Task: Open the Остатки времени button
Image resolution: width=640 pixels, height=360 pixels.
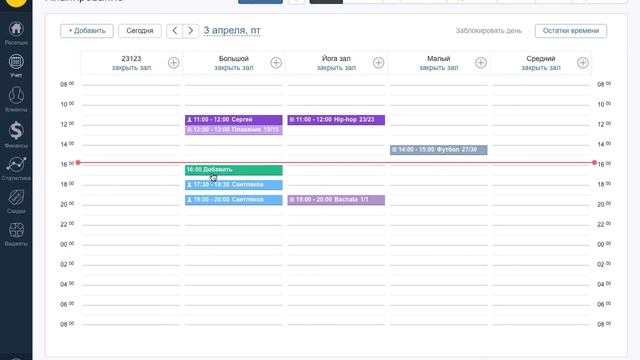Action: pyautogui.click(x=571, y=31)
